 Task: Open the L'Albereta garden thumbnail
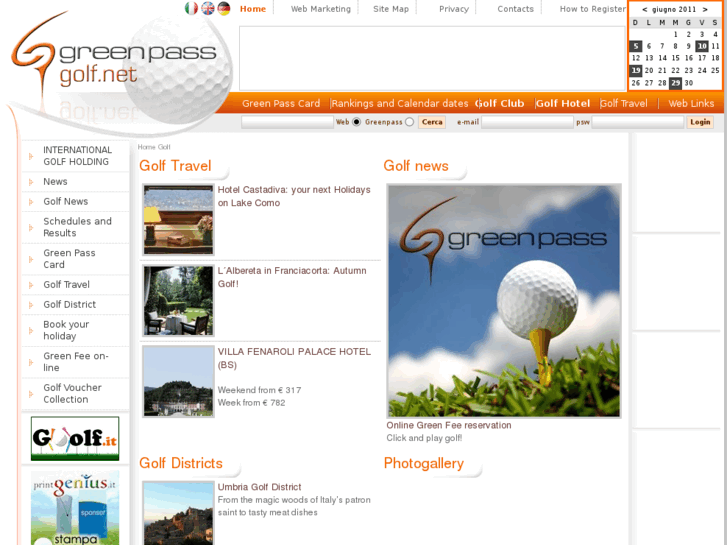click(179, 301)
